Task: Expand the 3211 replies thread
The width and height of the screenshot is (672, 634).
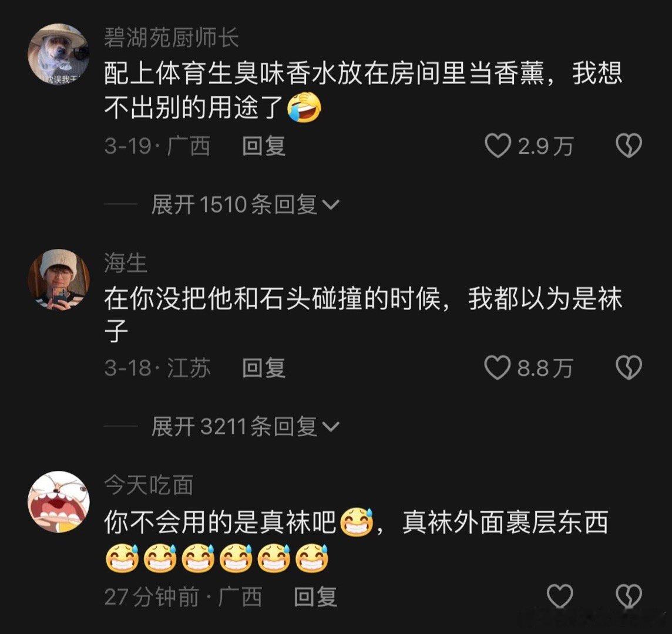Action: click(245, 426)
